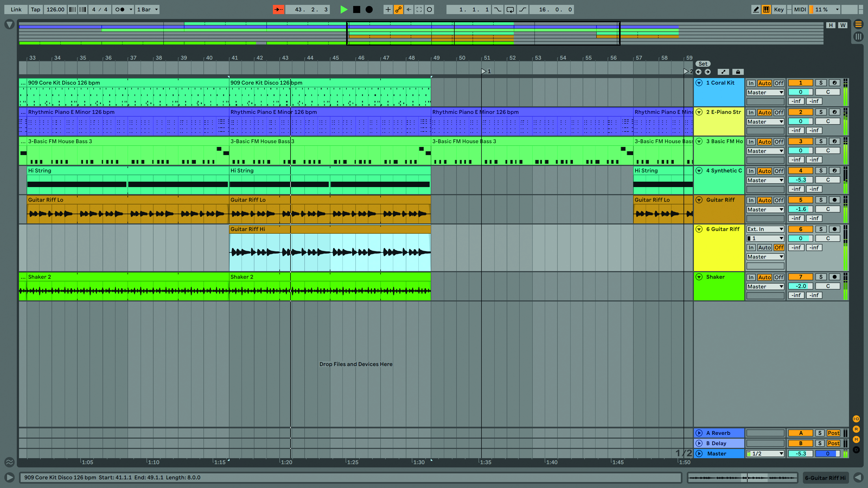
Task: Click the Re-enable Automation arrow icon
Action: (x=409, y=9)
